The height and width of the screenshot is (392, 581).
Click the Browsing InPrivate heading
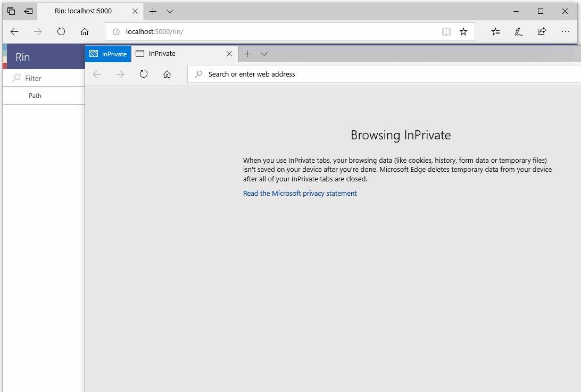pos(401,135)
